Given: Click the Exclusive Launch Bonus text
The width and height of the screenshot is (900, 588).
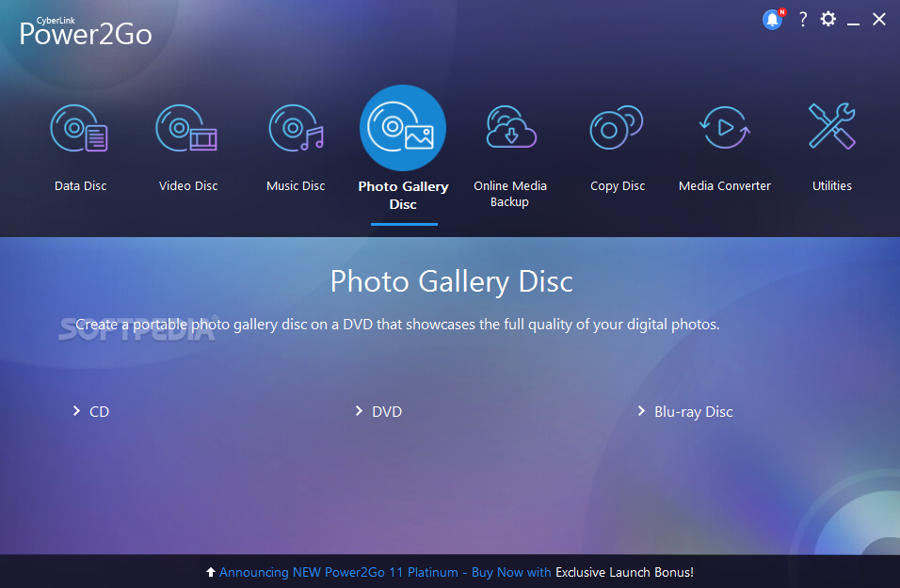Looking at the screenshot, I should pos(624,572).
